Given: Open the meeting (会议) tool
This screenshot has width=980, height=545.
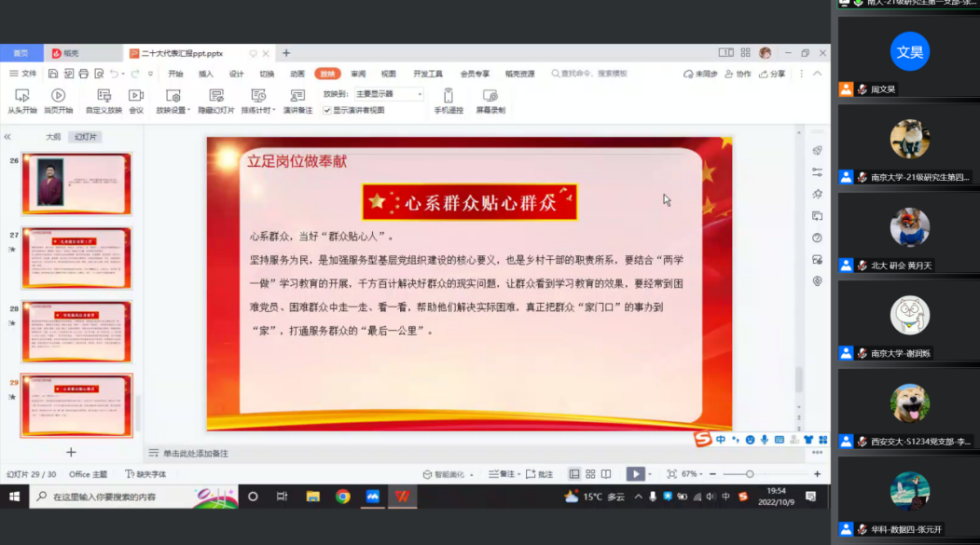Looking at the screenshot, I should (136, 101).
